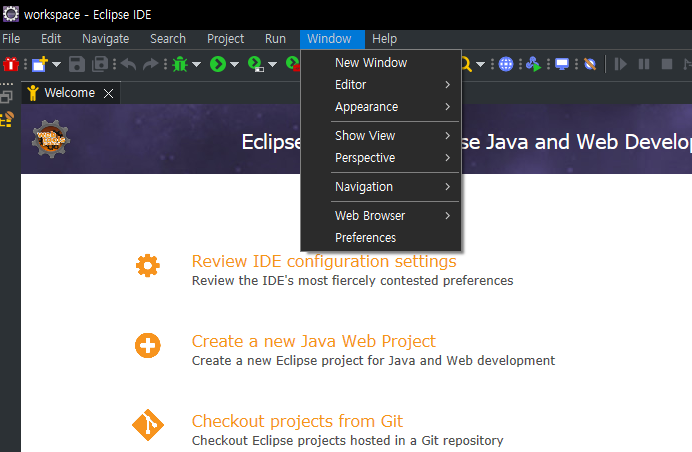Click the yellow Search magnifier icon

coord(466,64)
